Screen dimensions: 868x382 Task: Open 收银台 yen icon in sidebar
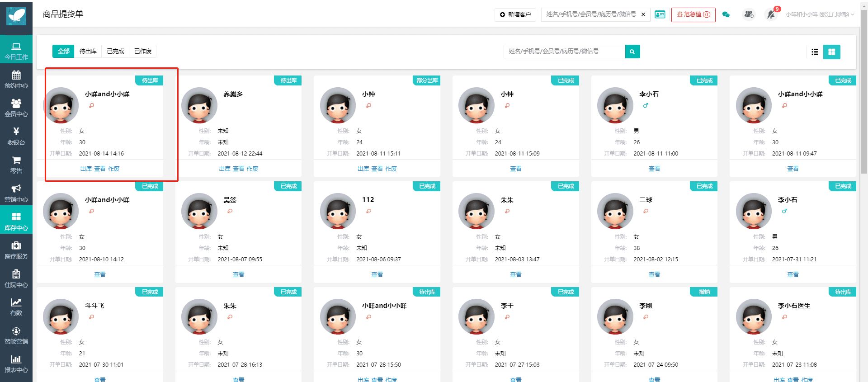(16, 136)
